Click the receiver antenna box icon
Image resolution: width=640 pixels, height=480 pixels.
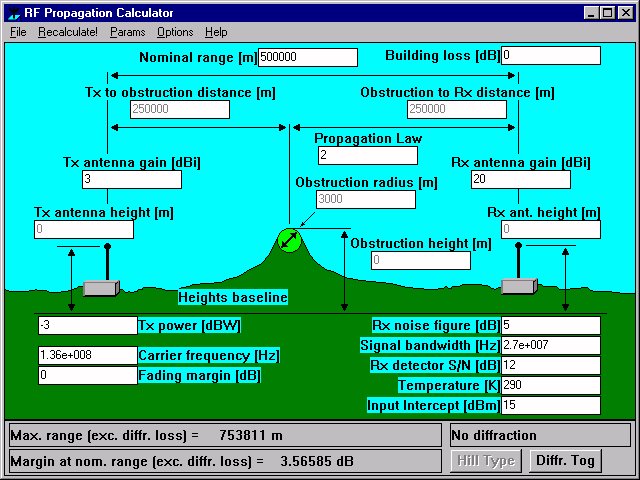[x=519, y=287]
